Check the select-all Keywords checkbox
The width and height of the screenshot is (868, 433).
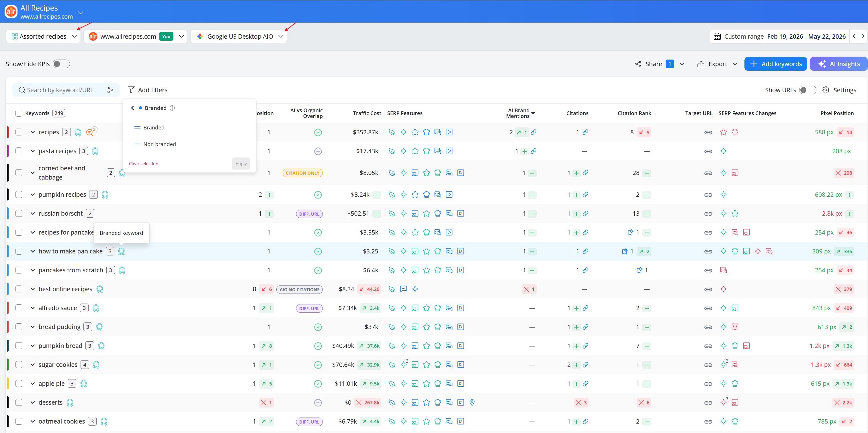tap(19, 113)
